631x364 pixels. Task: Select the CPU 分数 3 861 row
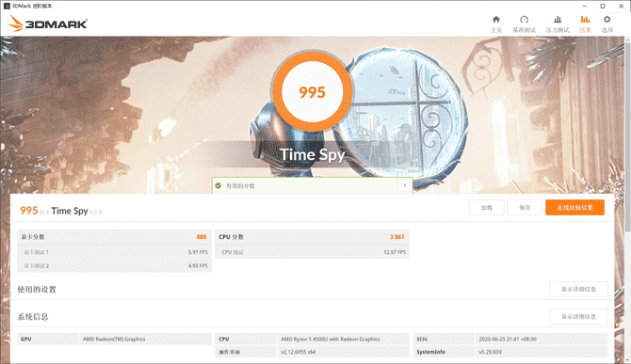[x=313, y=237]
